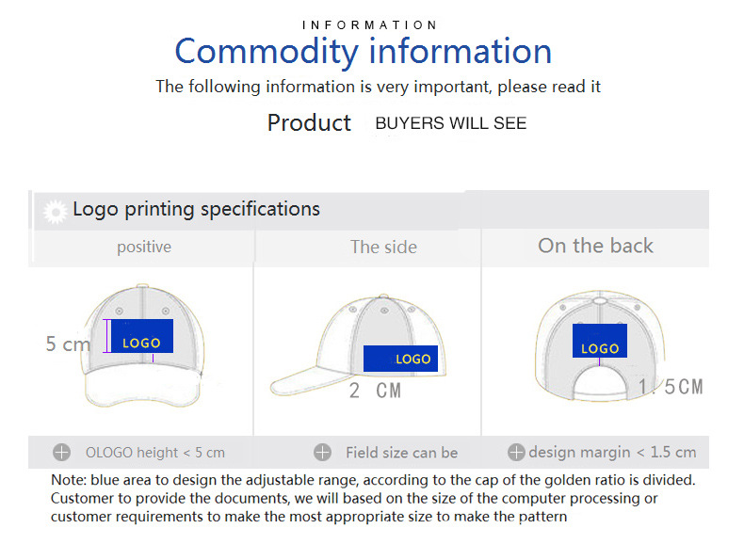Select On the back column header

pos(595,246)
